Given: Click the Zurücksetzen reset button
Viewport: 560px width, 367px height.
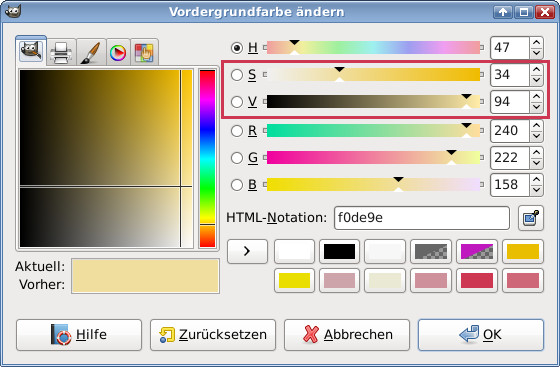Looking at the screenshot, I should 213,335.
